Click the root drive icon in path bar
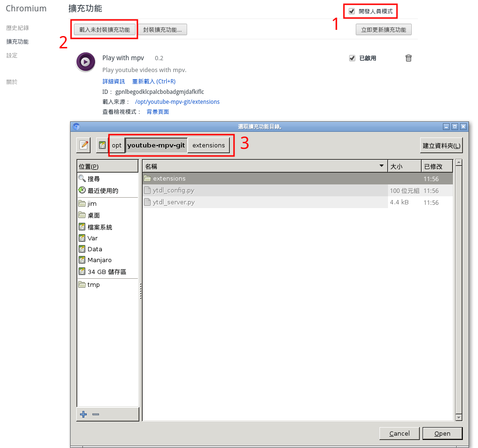Image resolution: width=478 pixels, height=448 pixels. [x=102, y=145]
